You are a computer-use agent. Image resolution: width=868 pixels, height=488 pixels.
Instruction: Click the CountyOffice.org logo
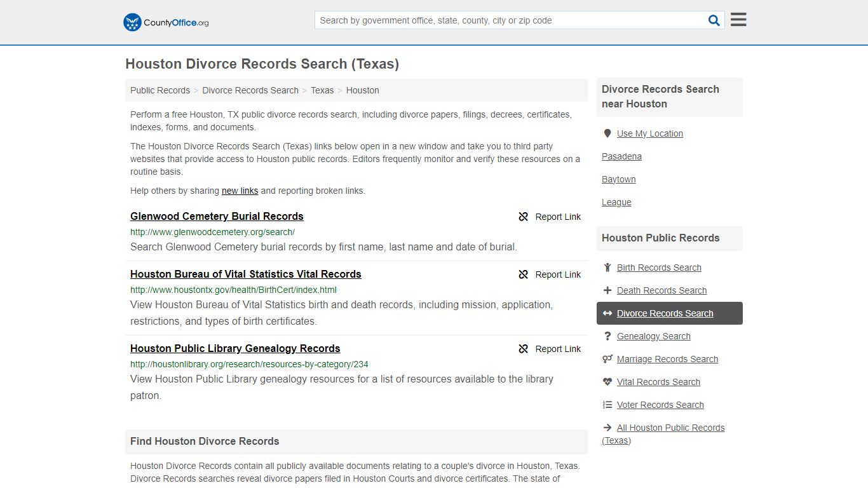click(166, 22)
